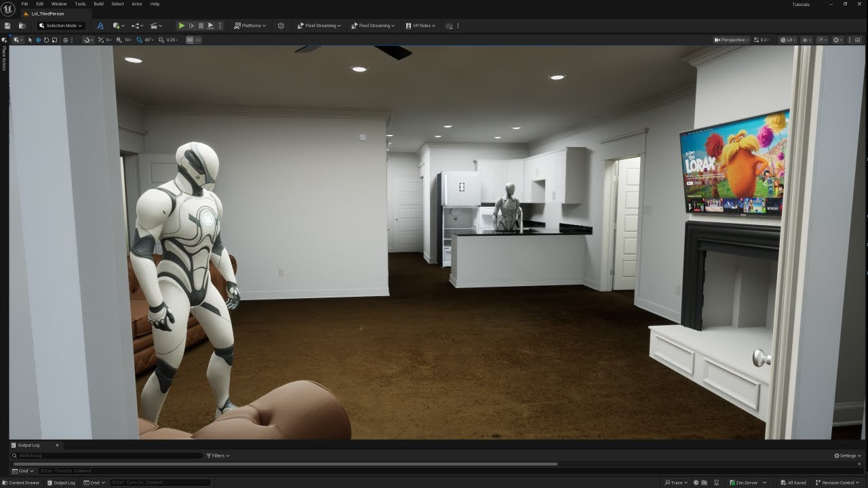Open the File menu

tap(24, 4)
